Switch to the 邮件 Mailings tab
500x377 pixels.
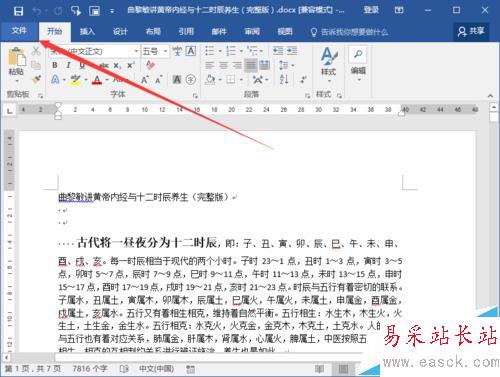(219, 32)
